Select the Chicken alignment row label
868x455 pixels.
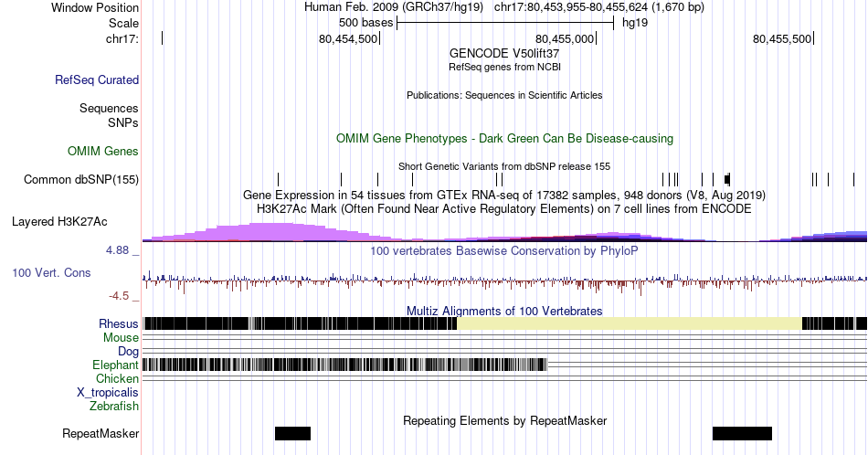coord(117,378)
